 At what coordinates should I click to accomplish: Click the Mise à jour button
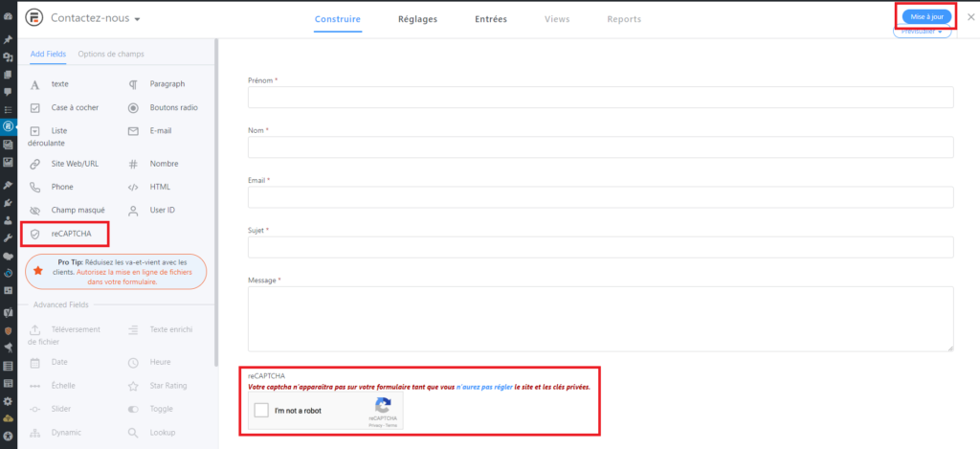(x=925, y=16)
